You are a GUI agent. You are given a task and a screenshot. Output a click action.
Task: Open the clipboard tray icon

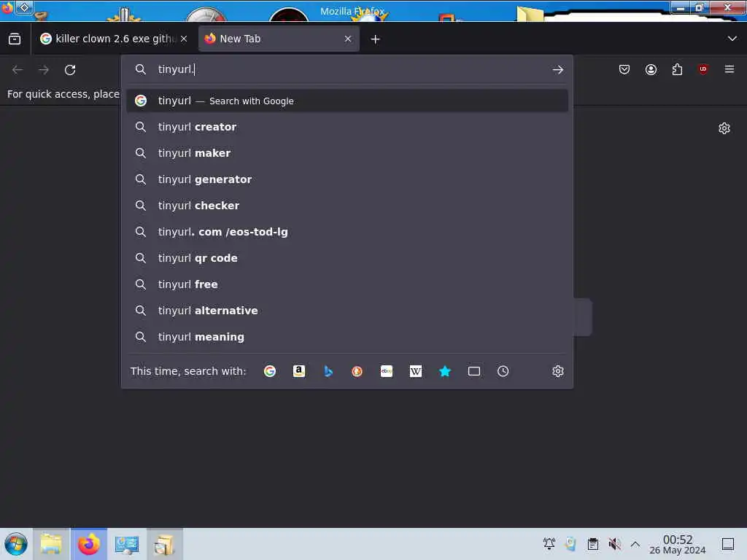pyautogui.click(x=592, y=544)
